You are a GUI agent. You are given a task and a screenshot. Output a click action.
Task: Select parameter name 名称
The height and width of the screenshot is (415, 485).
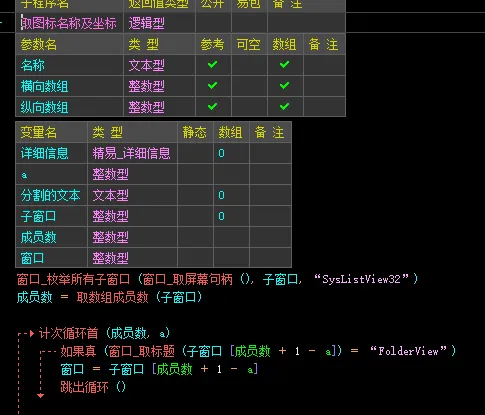(x=33, y=65)
